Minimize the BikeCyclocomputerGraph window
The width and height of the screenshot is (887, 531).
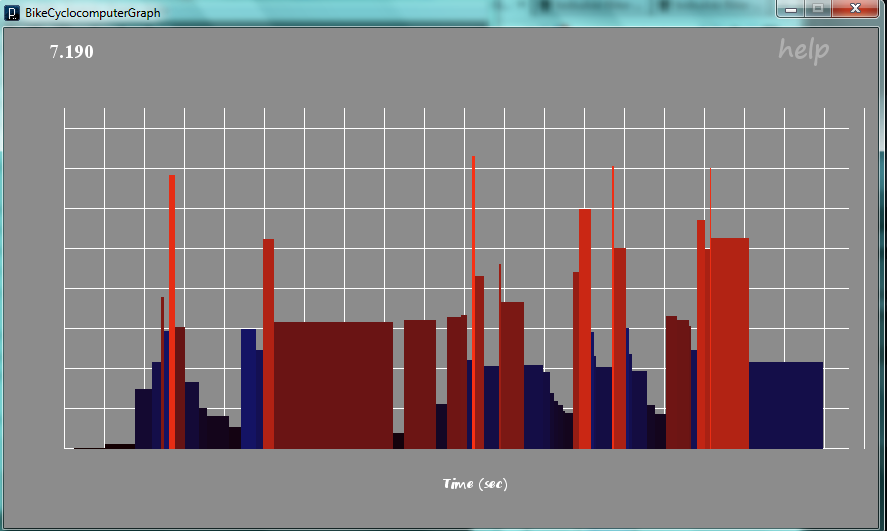coord(791,8)
